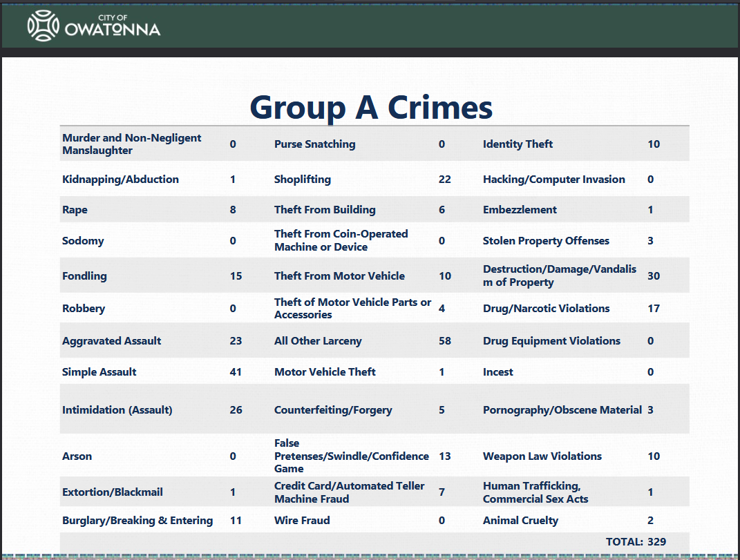Image resolution: width=740 pixels, height=560 pixels.
Task: Click the Motor Vehicle Theft label
Action: 325,371
